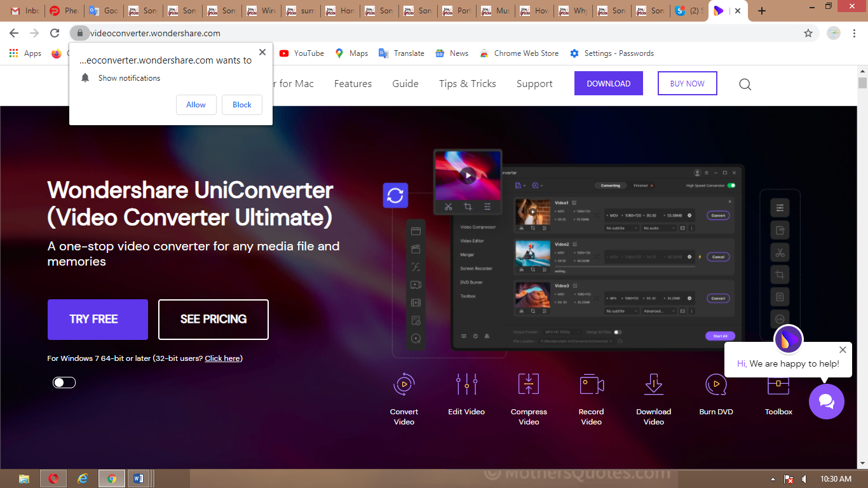868x488 pixels.
Task: Click the Edit Video feature icon
Action: coord(466,385)
